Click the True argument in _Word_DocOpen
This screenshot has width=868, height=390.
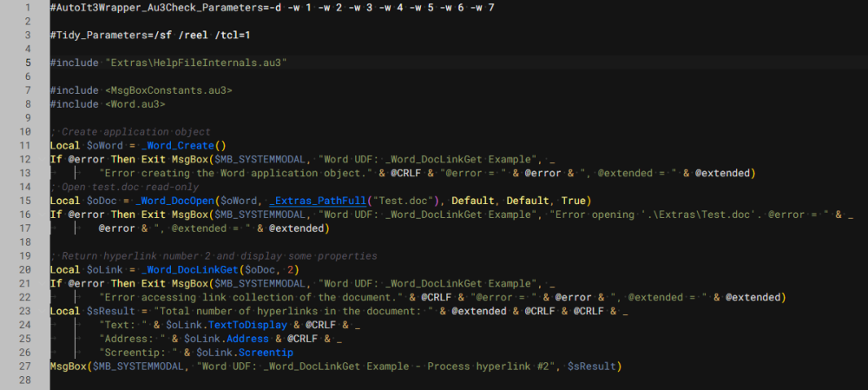click(574, 201)
